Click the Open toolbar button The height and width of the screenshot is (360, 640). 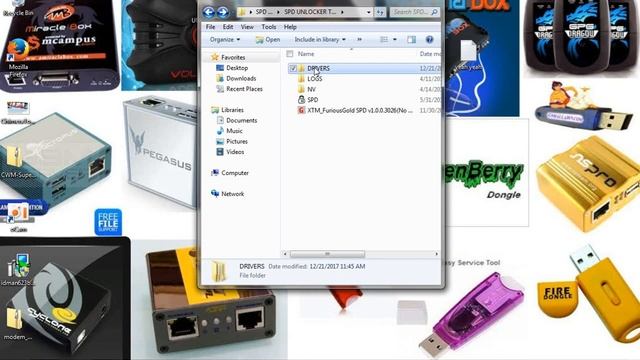click(268, 40)
